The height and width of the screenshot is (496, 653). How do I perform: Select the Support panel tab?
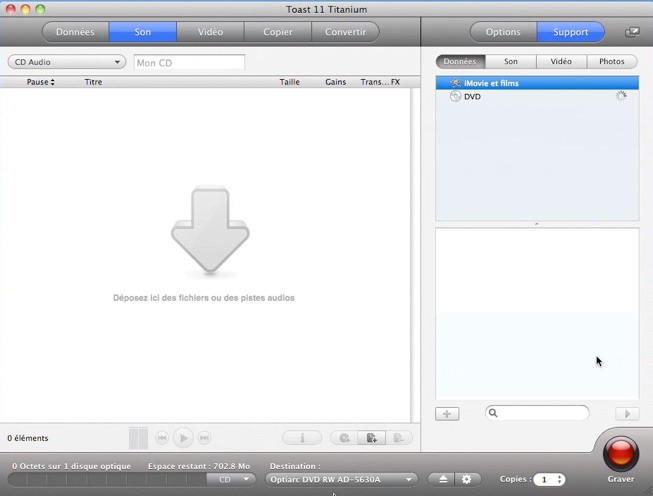pyautogui.click(x=571, y=32)
